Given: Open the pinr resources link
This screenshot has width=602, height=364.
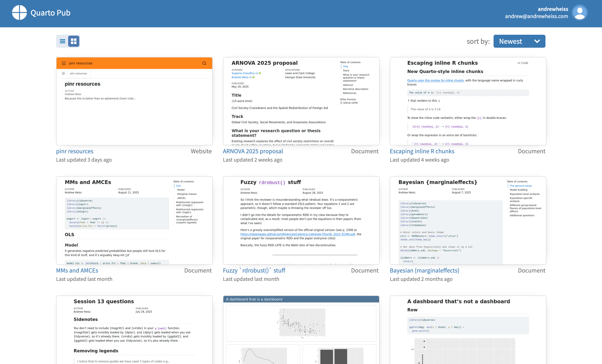Looking at the screenshot, I should tap(75, 151).
